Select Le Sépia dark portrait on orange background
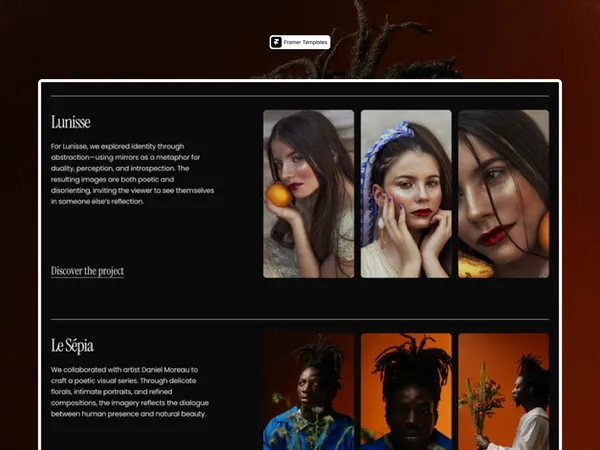The image size is (600, 450). (406, 391)
